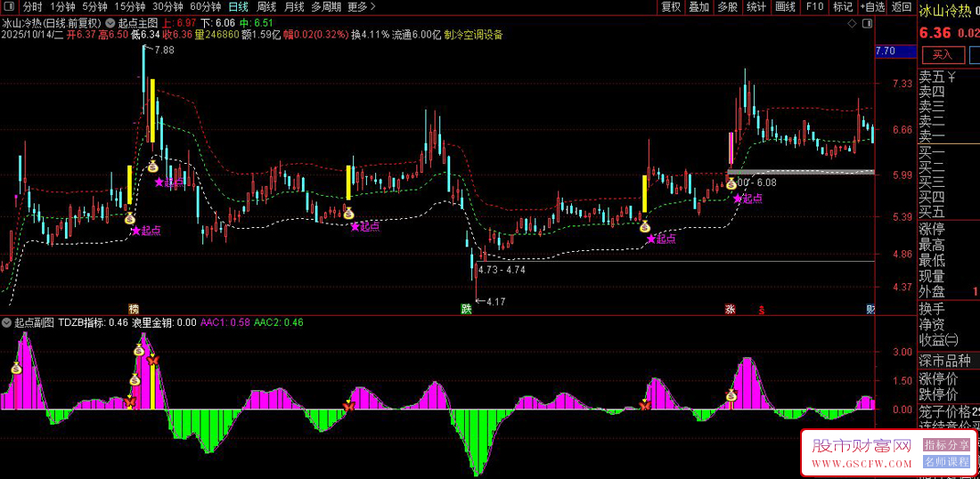Screen dimensions: 980x479
Task: Click rightmost sub-chart money bag icon
Action: coord(731,394)
